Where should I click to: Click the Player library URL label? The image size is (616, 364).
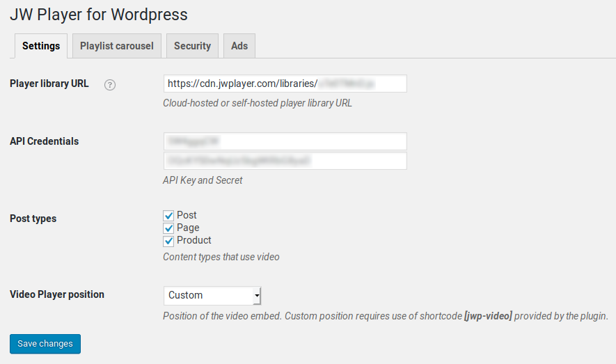coord(49,84)
